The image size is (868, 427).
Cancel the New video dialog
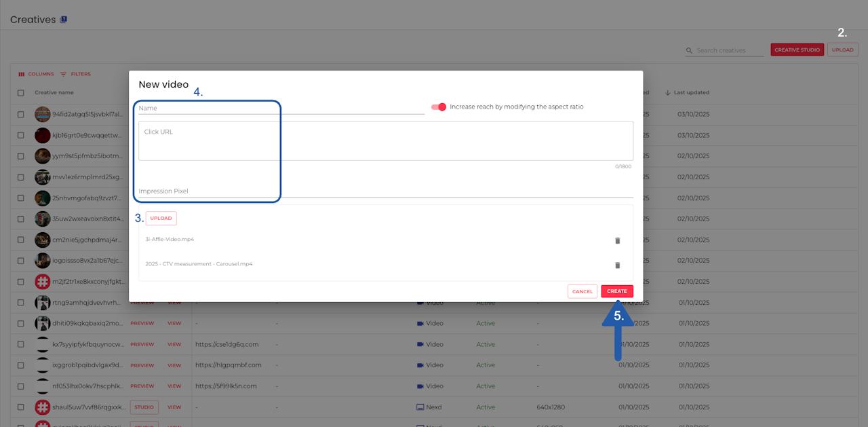click(x=583, y=291)
